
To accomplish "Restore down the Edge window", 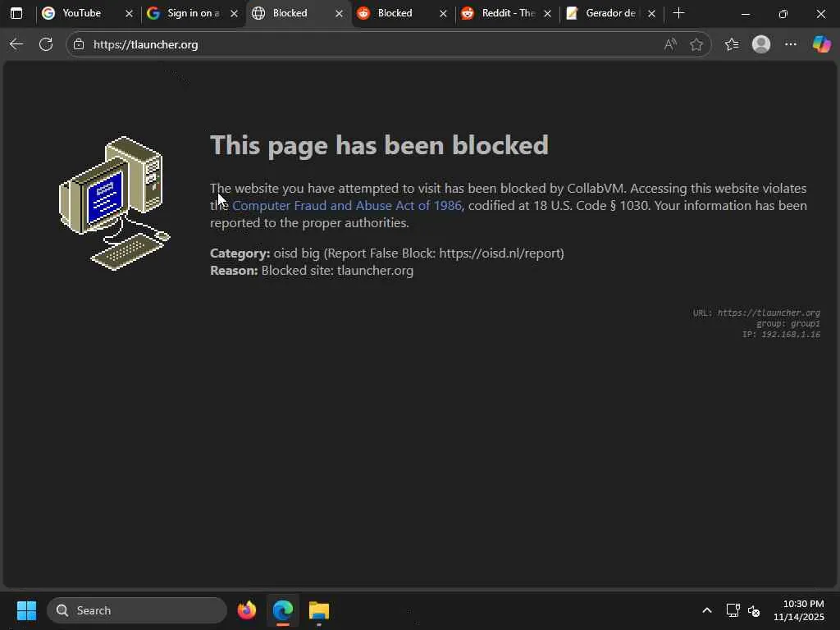I will pyautogui.click(x=783, y=13).
